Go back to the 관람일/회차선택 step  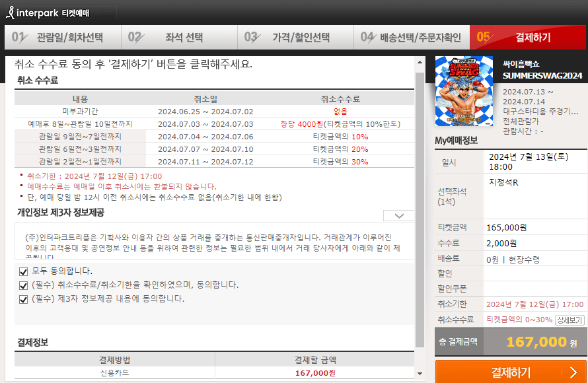(67, 38)
